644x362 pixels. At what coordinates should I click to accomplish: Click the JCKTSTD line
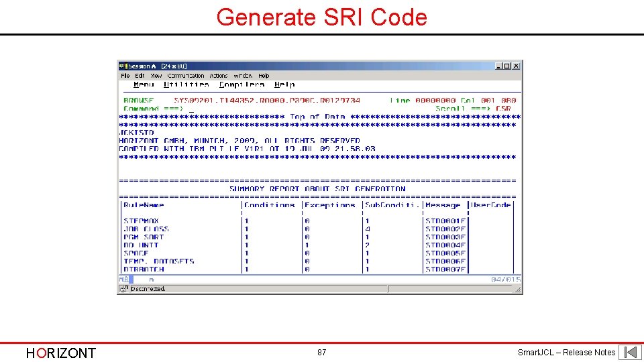(x=136, y=133)
